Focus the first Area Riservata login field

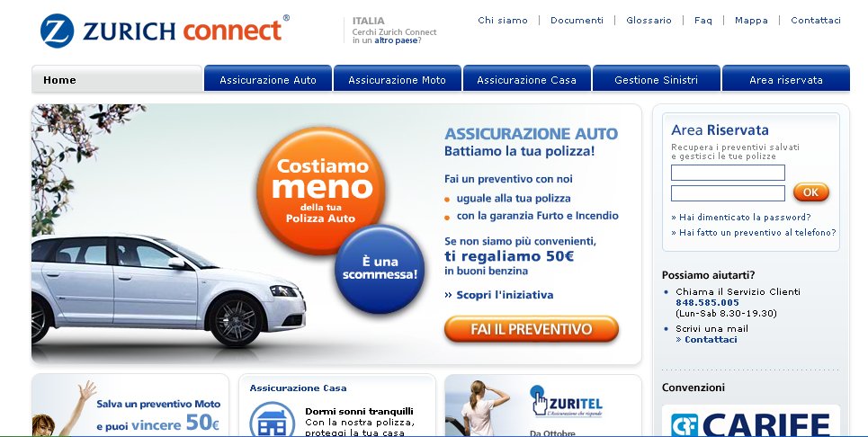728,173
